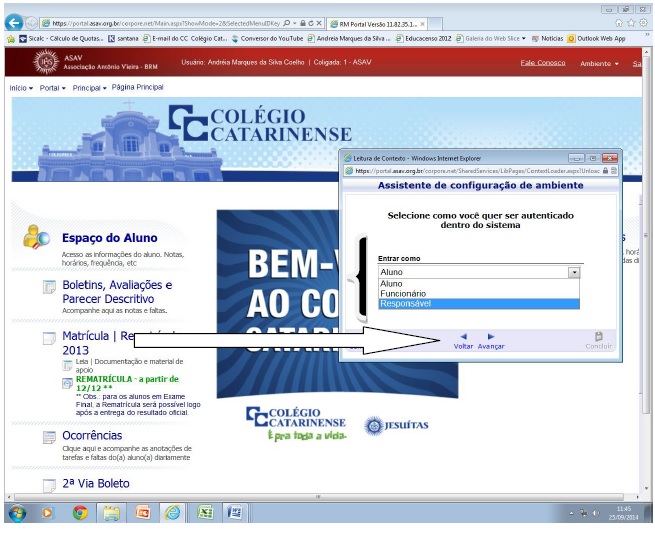Click the Colégio Catarinense banner logo
Screen dimensions: 655x535
260,124
